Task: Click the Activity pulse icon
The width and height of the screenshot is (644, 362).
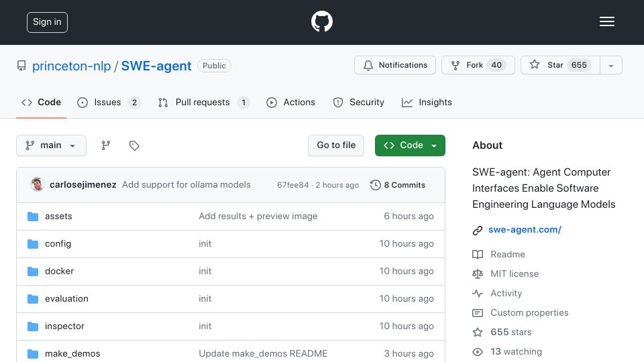Action: 477,294
